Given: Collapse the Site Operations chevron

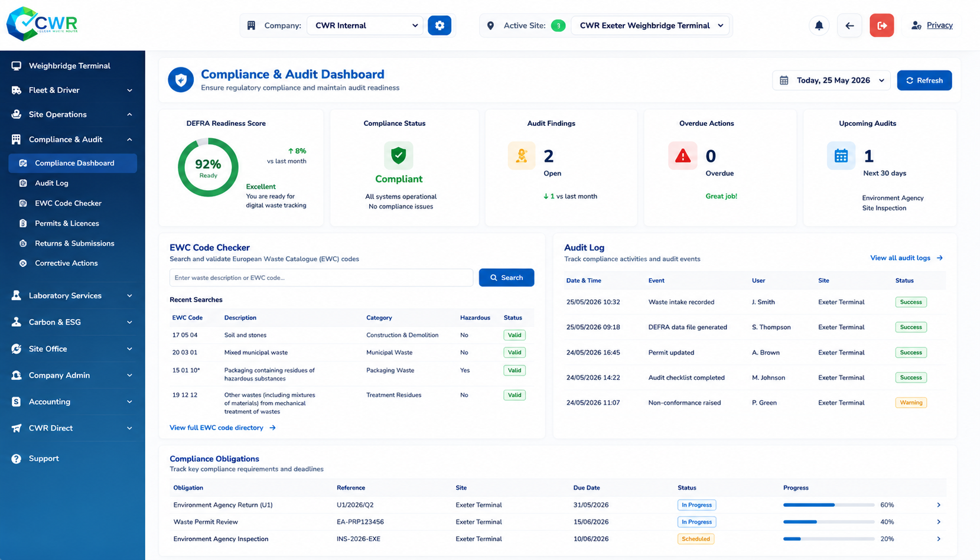Looking at the screenshot, I should 129,114.
